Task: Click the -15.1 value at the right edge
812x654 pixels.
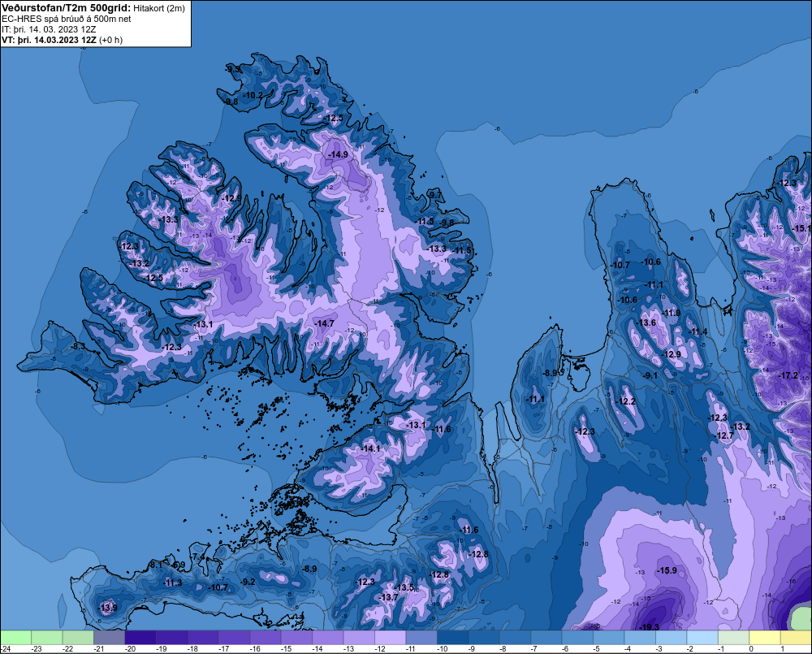Action: [802, 228]
